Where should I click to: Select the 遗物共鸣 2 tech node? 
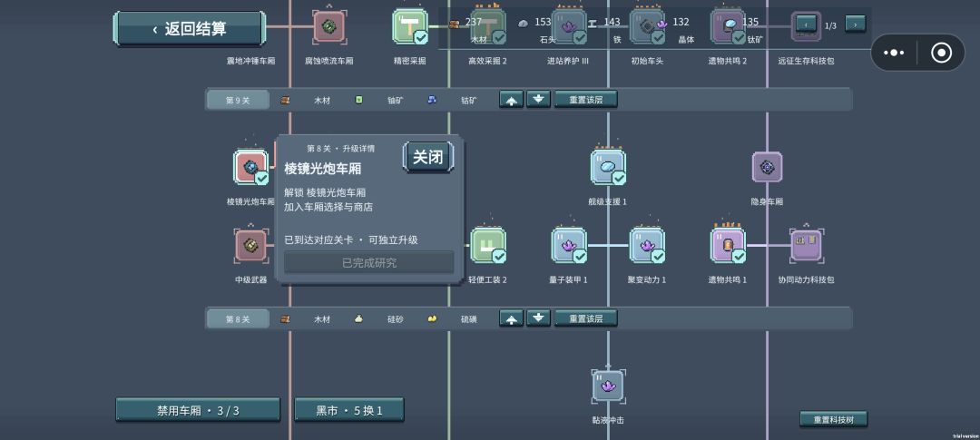[x=728, y=26]
